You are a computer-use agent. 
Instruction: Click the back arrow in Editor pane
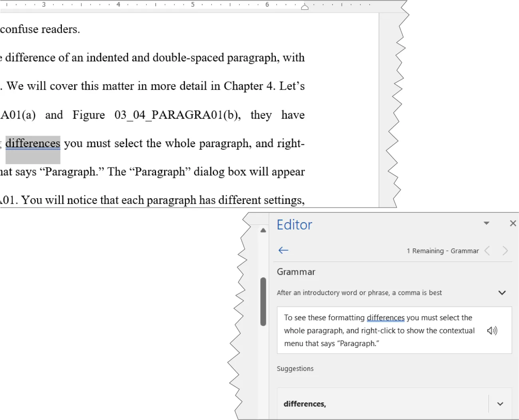click(283, 250)
